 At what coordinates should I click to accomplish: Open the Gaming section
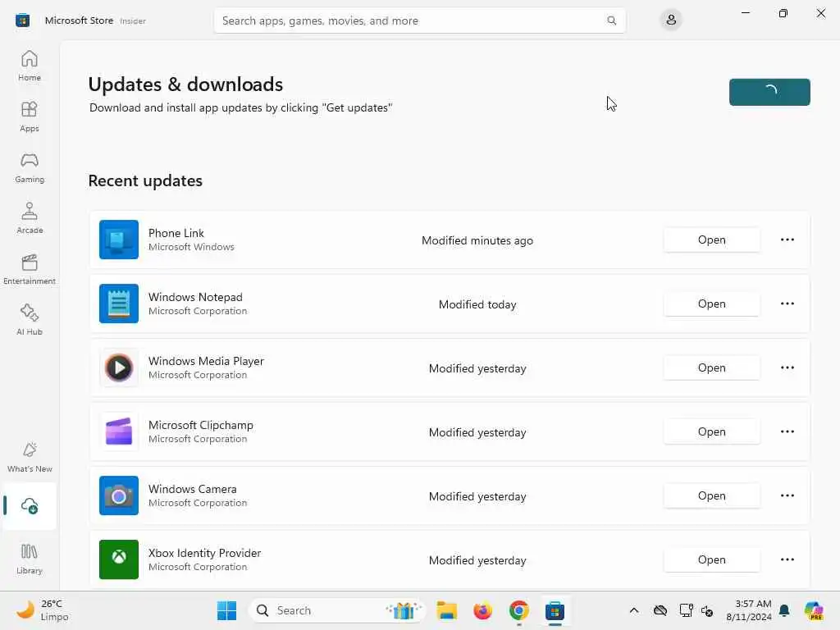(x=30, y=167)
